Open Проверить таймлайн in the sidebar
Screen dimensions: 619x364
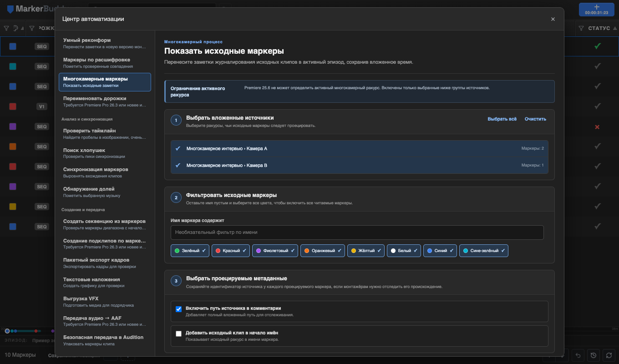click(105, 134)
